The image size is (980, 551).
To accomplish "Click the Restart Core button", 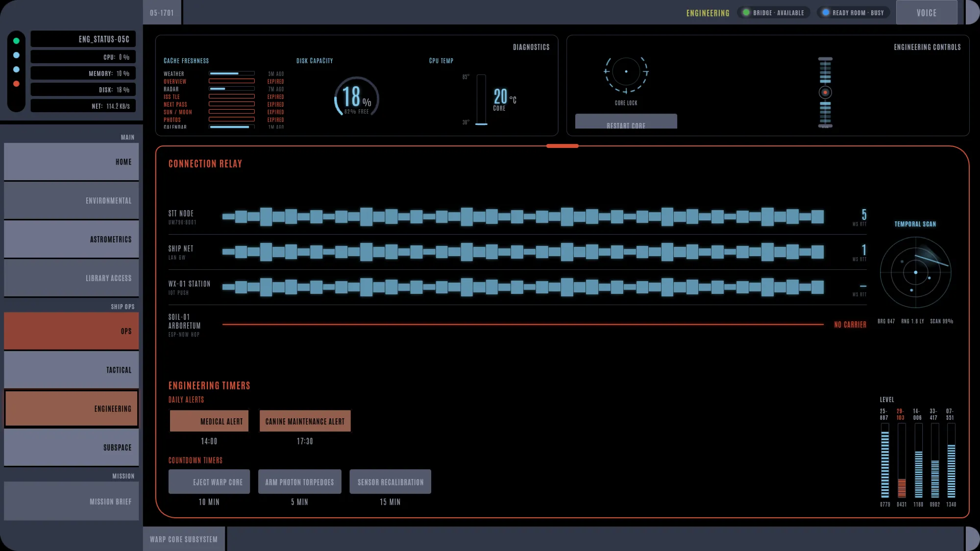I will 626,121.
